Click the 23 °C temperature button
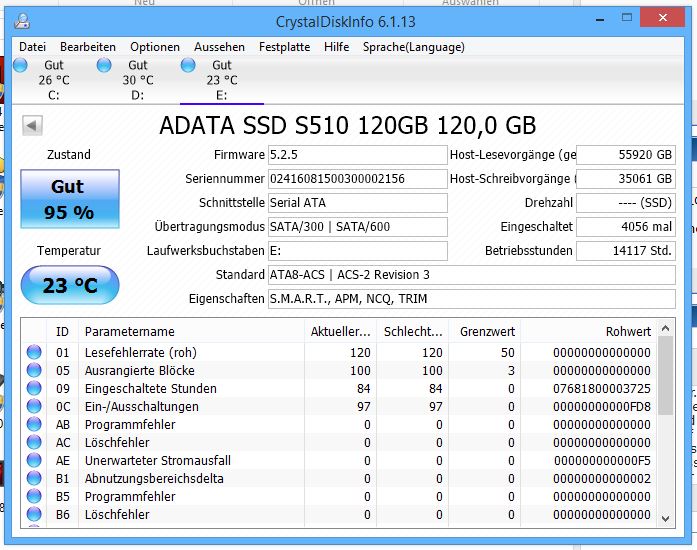 (70, 285)
